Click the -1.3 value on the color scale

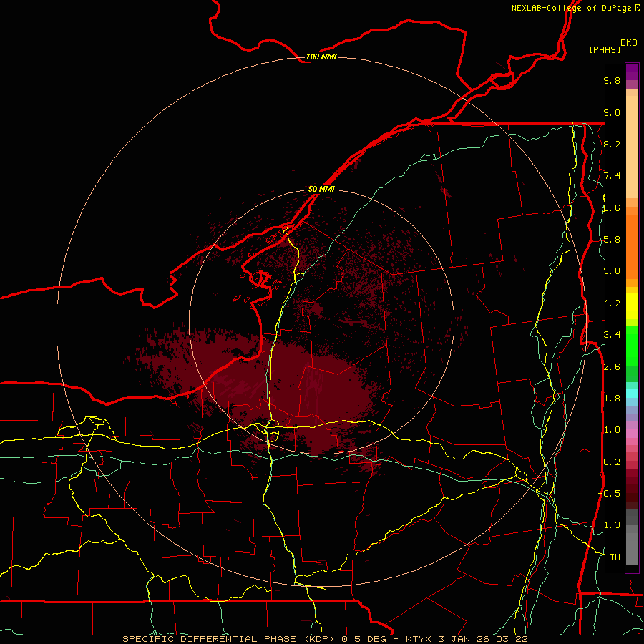coord(610,525)
